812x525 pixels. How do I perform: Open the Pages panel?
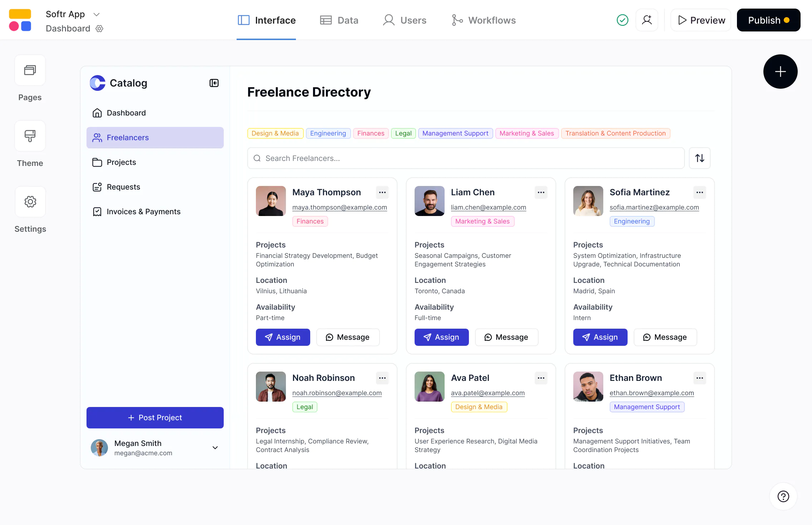(x=30, y=70)
